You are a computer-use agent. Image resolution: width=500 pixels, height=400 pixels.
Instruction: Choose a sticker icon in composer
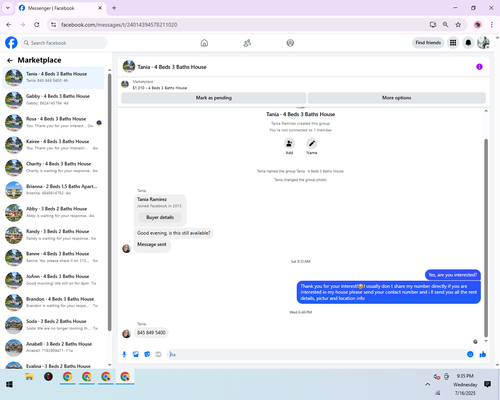click(147, 354)
